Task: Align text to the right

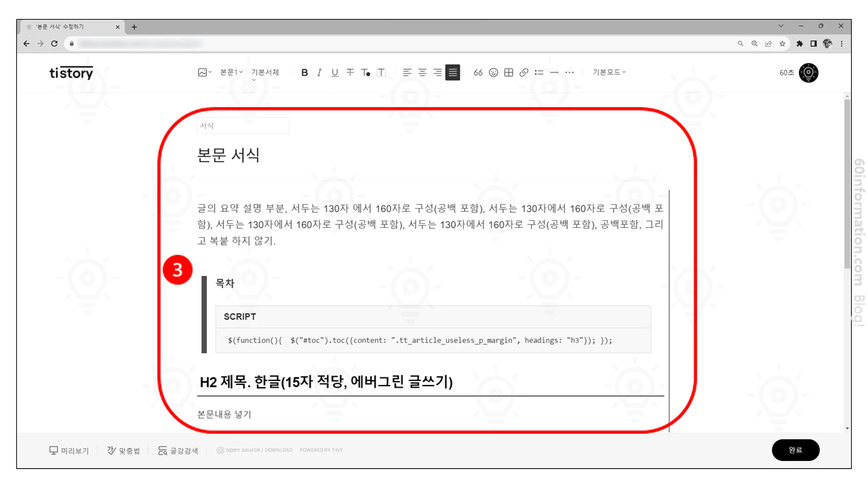Action: pyautogui.click(x=437, y=73)
